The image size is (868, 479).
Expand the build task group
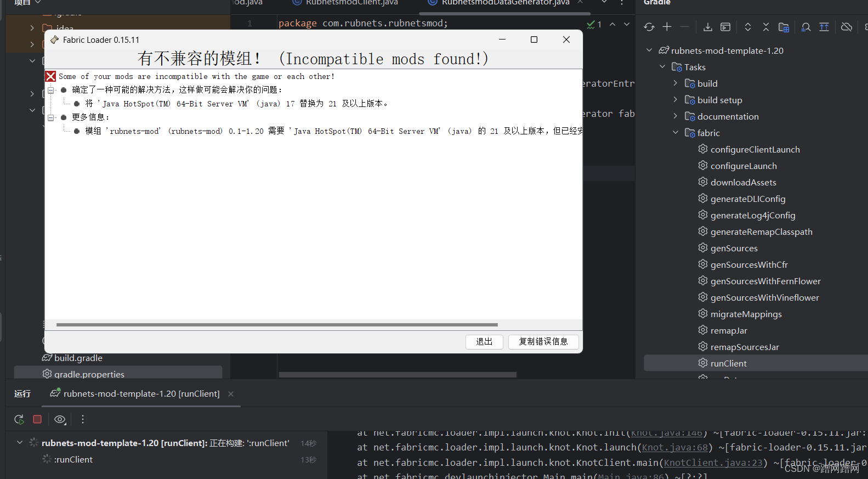coord(676,83)
